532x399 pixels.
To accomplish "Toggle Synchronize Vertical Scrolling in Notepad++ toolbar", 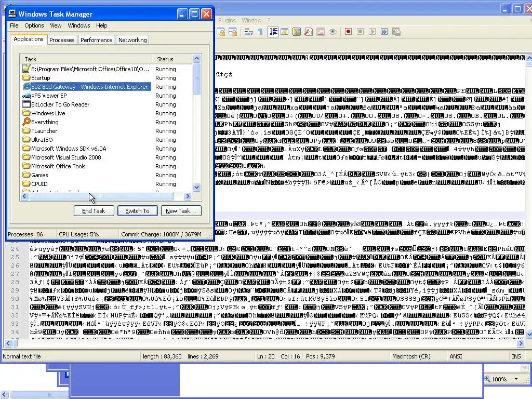I will (221, 32).
